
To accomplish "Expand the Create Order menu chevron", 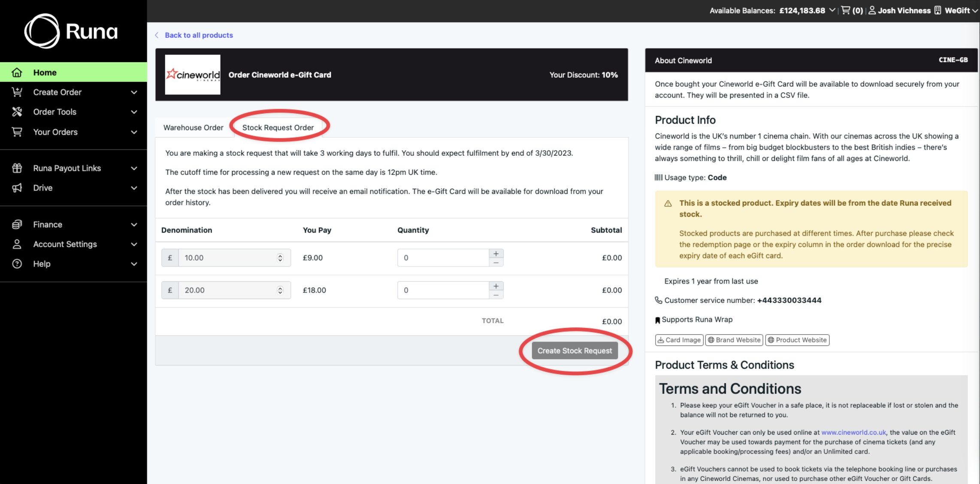I will pos(134,92).
